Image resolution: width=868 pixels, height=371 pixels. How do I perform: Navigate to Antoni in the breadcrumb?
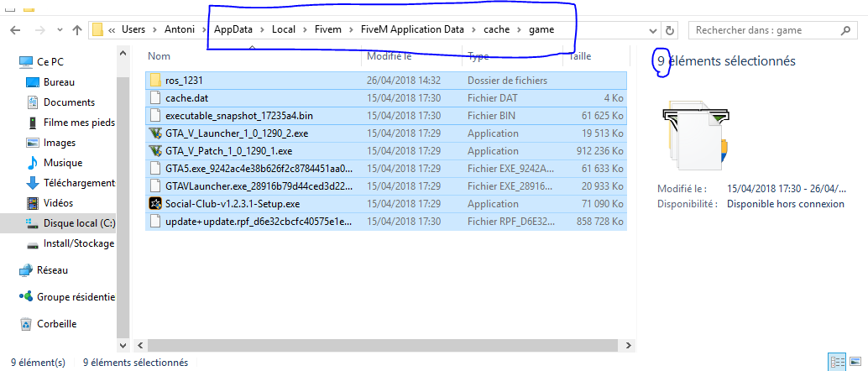[x=179, y=30]
